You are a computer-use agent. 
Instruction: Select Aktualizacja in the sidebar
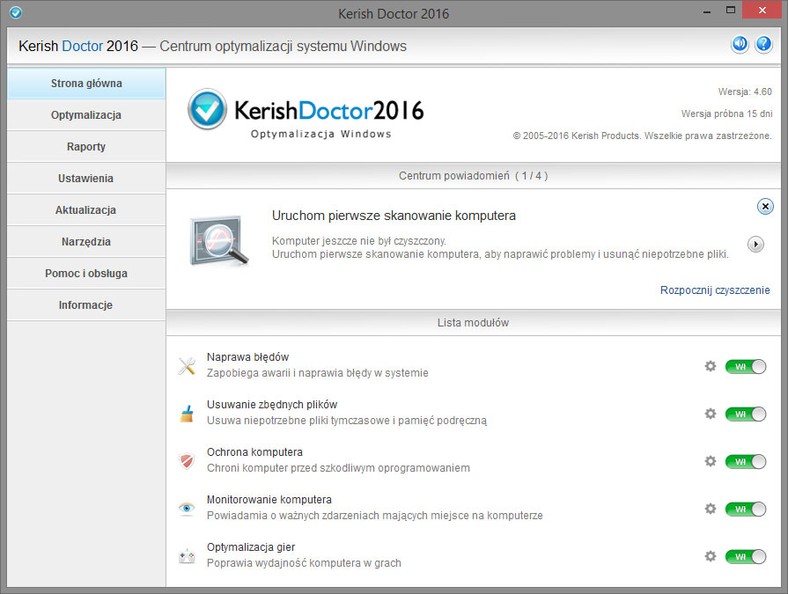(x=86, y=210)
